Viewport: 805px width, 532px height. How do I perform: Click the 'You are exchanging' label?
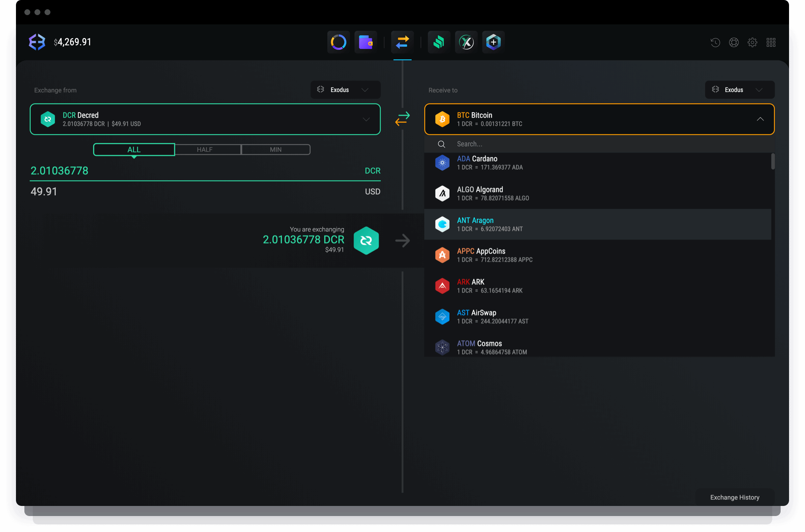(x=317, y=229)
